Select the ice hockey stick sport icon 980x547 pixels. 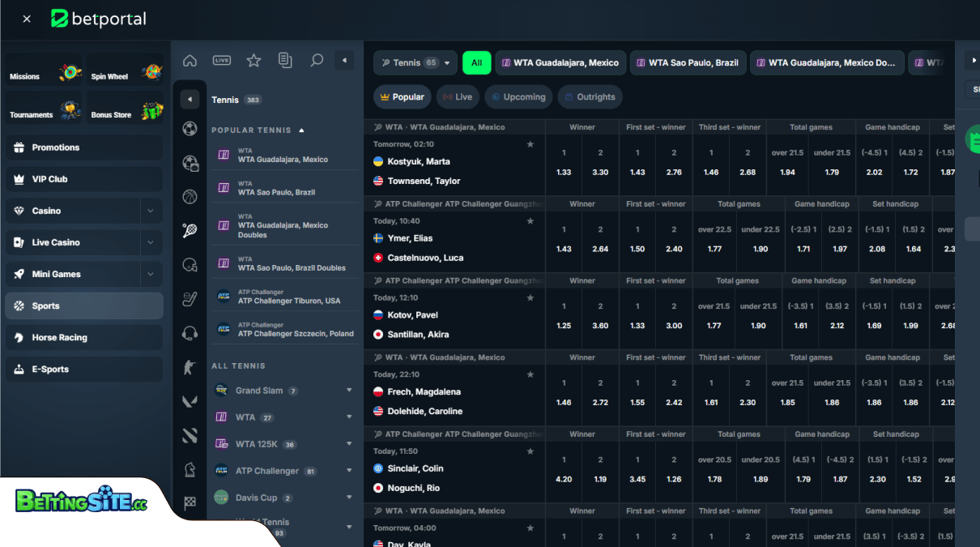190,299
